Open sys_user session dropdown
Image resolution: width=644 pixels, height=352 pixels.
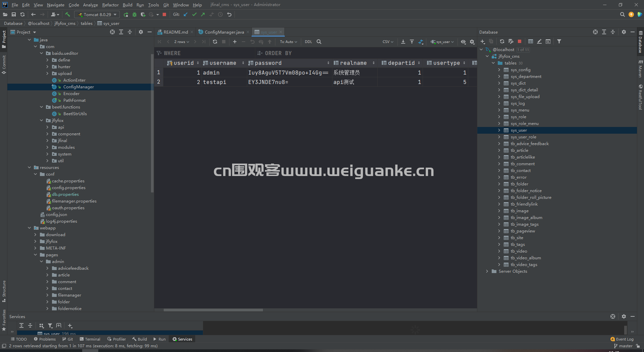(x=442, y=42)
